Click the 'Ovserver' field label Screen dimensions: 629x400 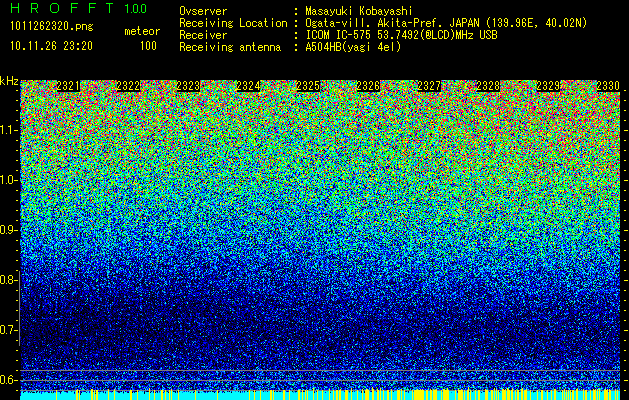[x=203, y=11]
